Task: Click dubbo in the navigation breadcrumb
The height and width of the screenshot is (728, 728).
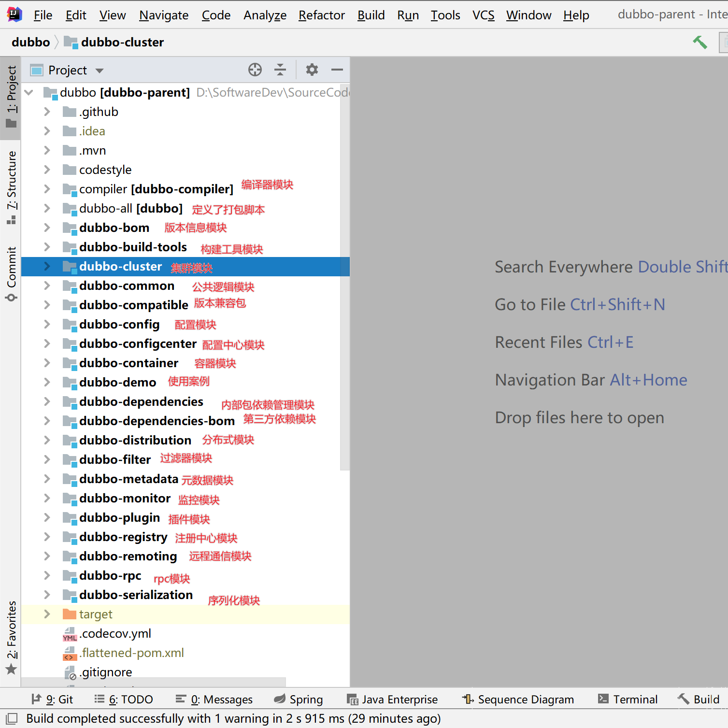Action: point(30,43)
